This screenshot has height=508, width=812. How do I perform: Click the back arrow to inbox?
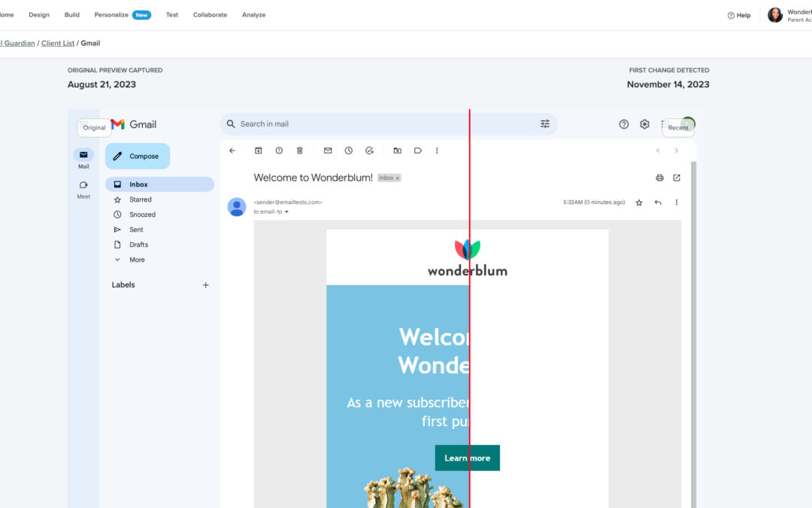[232, 151]
